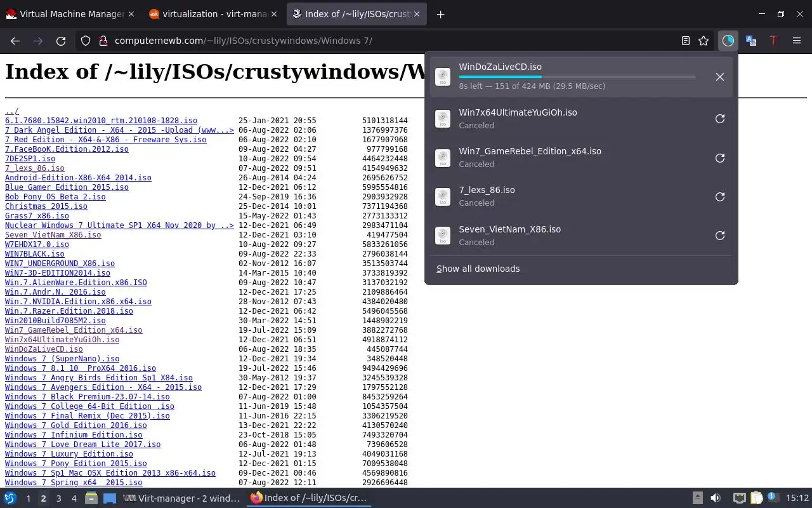Open Blue_Gamer_Edition_2015.iso link
This screenshot has height=508, width=812.
coord(67,187)
